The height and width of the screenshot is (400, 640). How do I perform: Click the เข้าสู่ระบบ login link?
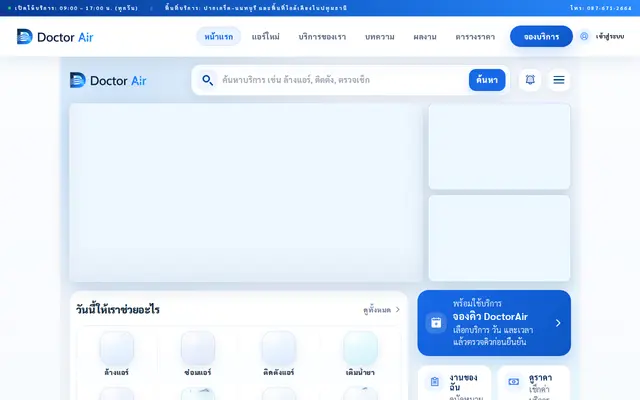(x=610, y=36)
